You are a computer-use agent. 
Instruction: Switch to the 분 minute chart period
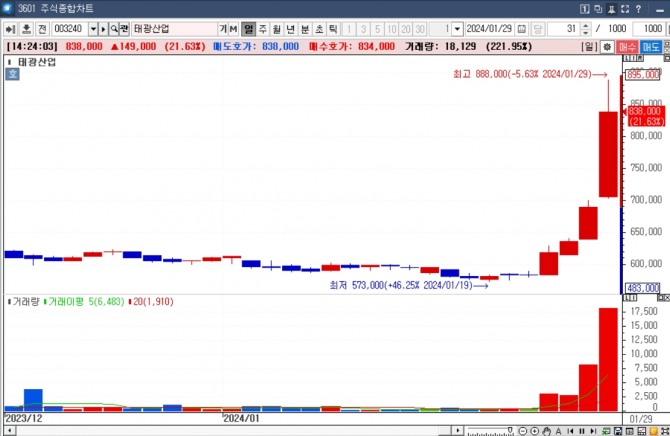(x=305, y=29)
